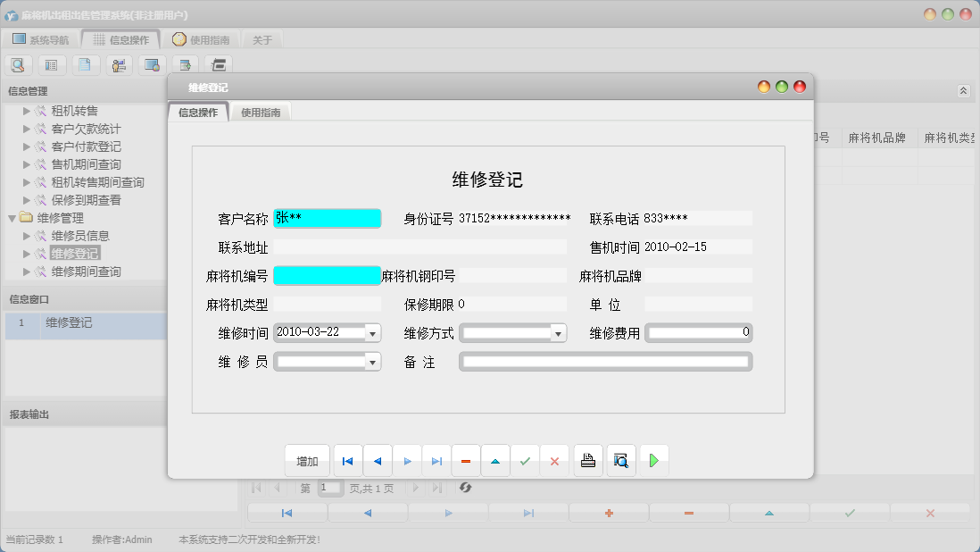The width and height of the screenshot is (980, 552).
Task: Cancel editing with the red X icon
Action: tap(554, 460)
